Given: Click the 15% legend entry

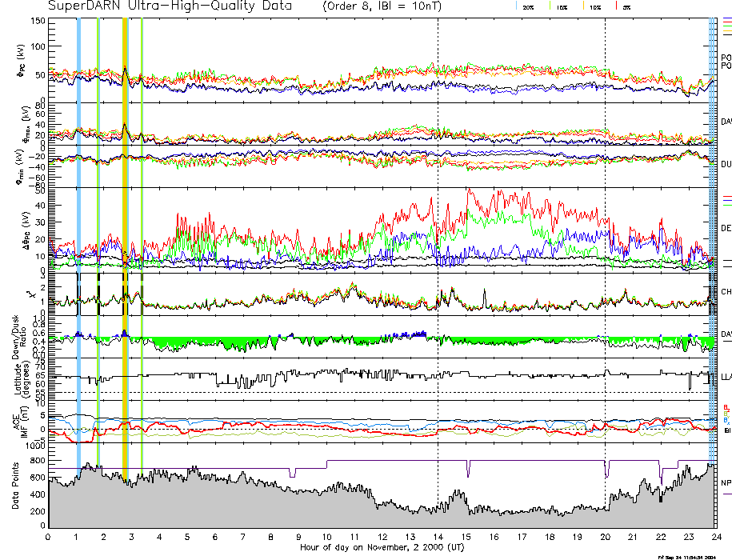Looking at the screenshot, I should coord(559,6).
